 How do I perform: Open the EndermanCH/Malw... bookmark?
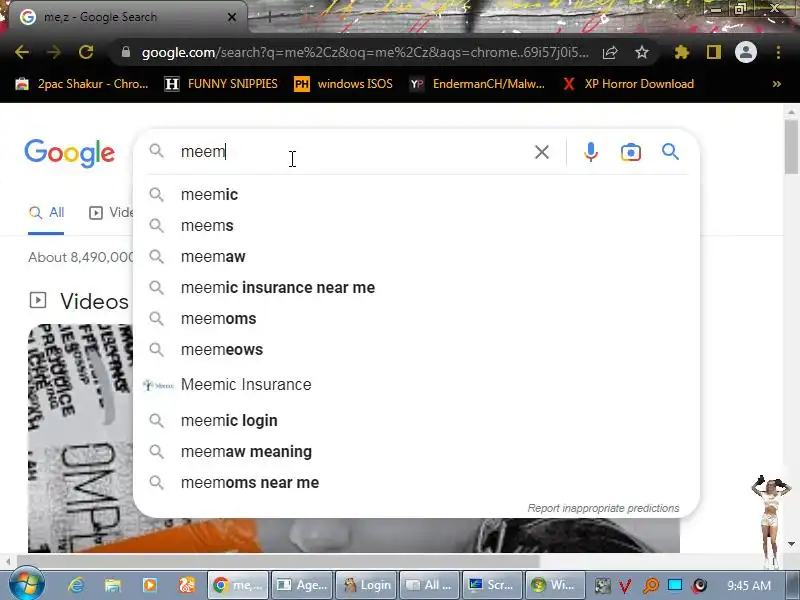478,84
